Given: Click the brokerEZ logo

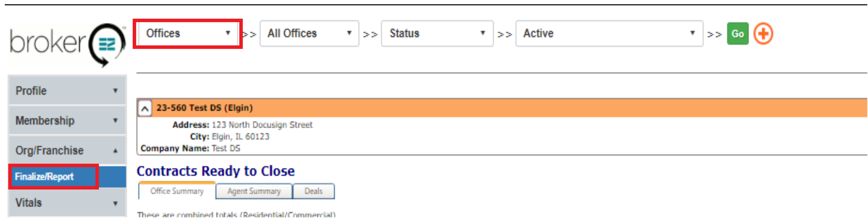Looking at the screenshot, I should 67,44.
